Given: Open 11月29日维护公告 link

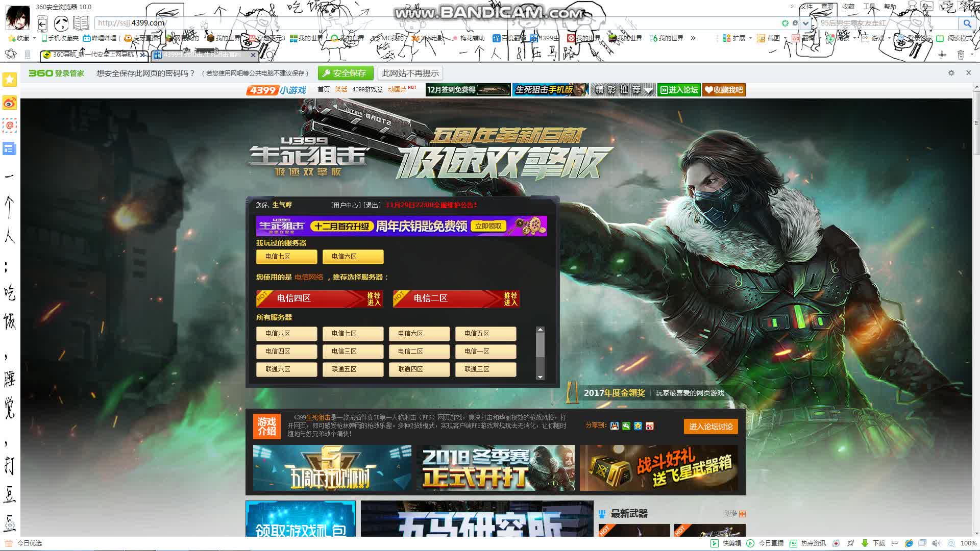Looking at the screenshot, I should (x=431, y=205).
